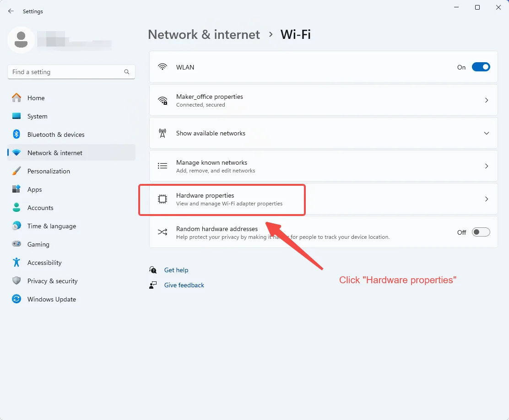Image resolution: width=509 pixels, height=420 pixels.
Task: Click the Accessibility figure icon
Action: (16, 262)
